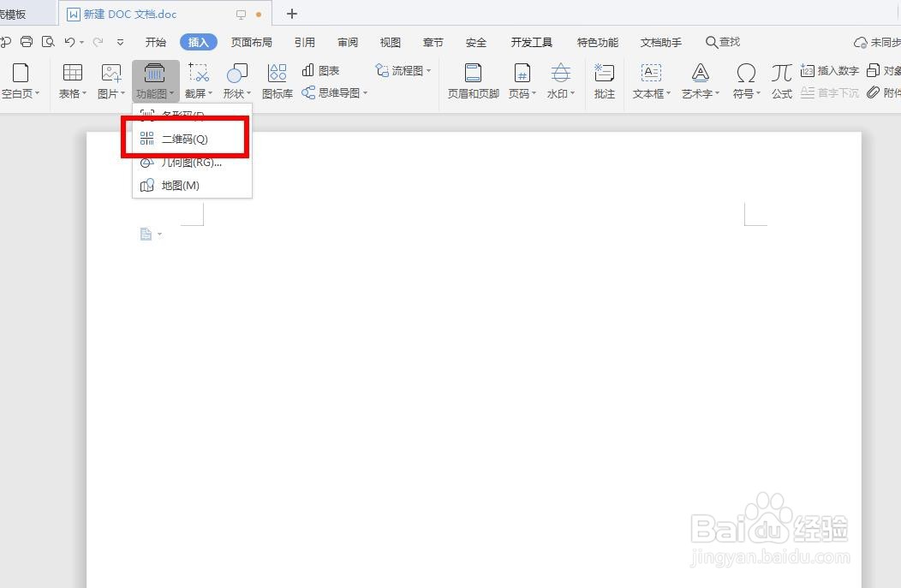Insert a 文本框 text box
Screen dimensions: 901x588
pos(651,81)
